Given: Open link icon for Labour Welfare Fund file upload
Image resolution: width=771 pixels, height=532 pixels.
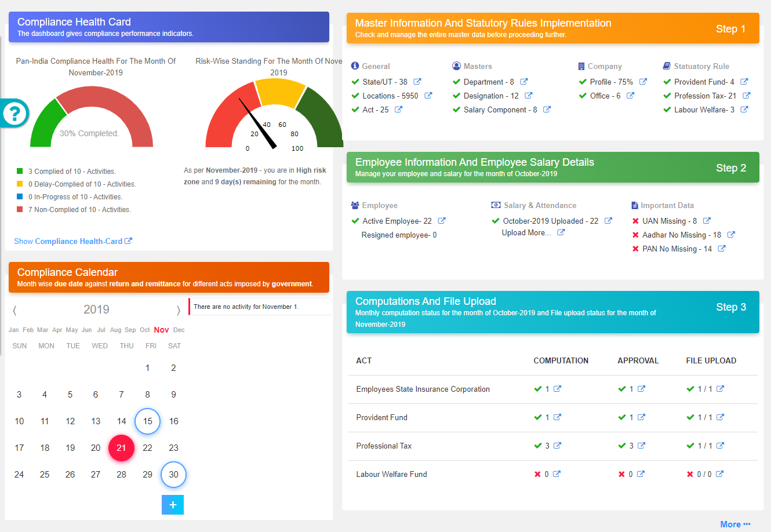Looking at the screenshot, I should pyautogui.click(x=719, y=474).
